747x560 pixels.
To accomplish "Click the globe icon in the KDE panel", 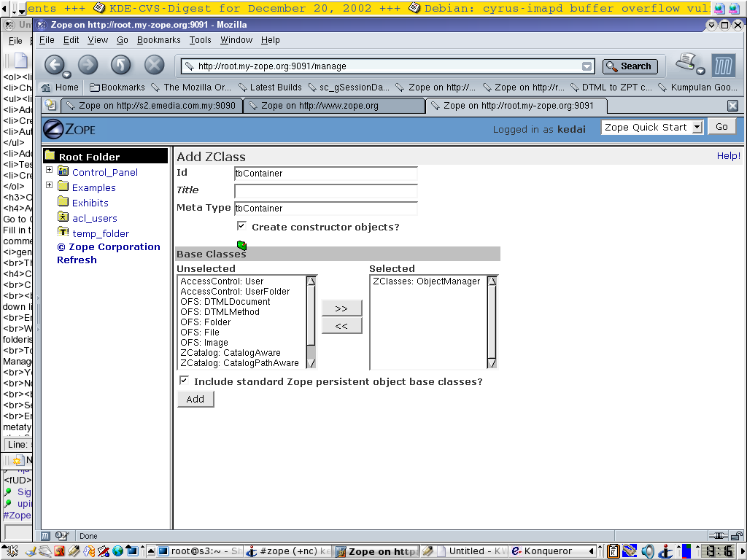I will pyautogui.click(x=117, y=551).
